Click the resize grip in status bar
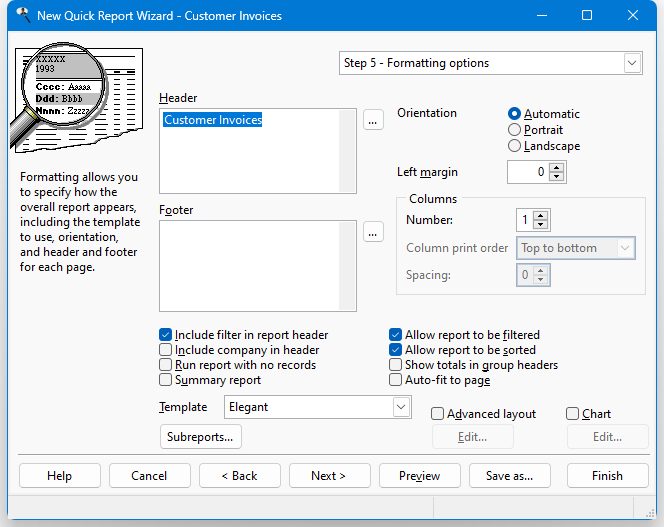This screenshot has height=527, width=664. click(x=650, y=513)
